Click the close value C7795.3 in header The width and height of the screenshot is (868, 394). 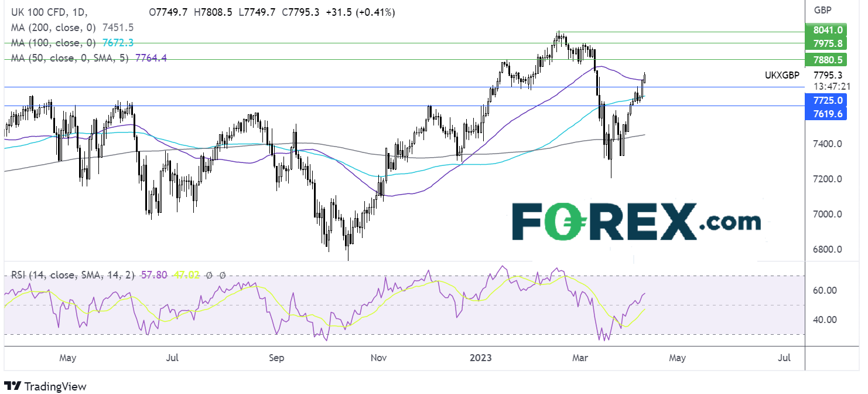(299, 12)
